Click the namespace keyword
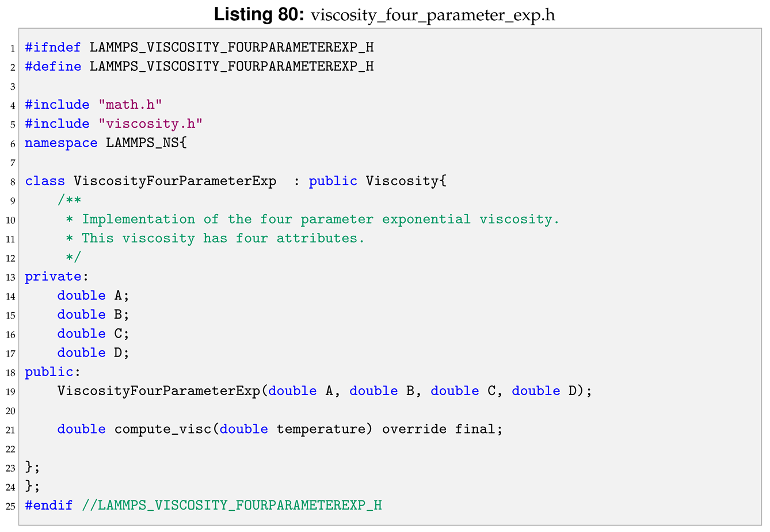 [61, 143]
